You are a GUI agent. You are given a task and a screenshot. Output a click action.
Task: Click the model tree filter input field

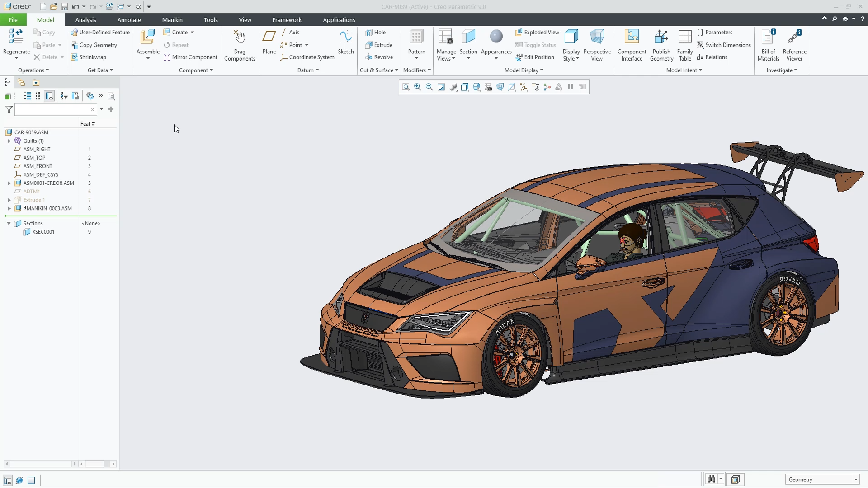(56, 109)
